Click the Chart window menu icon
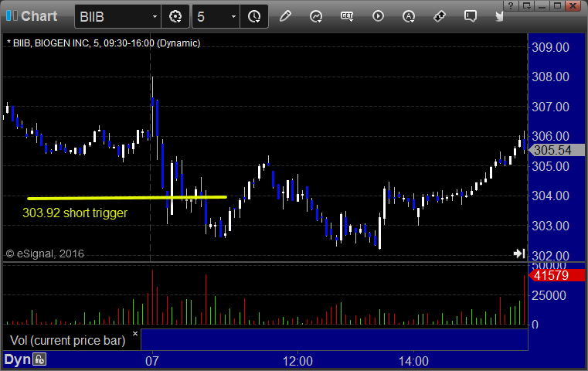 click(x=12, y=16)
